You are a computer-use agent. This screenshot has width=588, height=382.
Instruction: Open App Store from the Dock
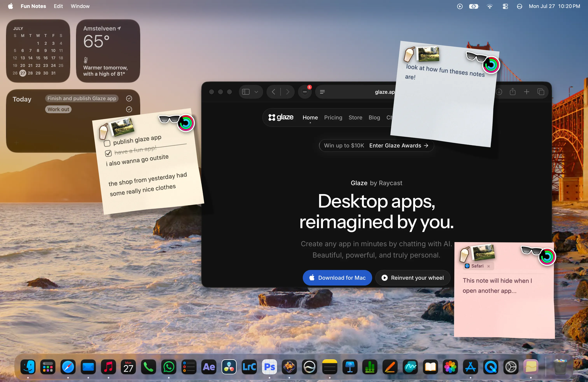pyautogui.click(x=470, y=367)
